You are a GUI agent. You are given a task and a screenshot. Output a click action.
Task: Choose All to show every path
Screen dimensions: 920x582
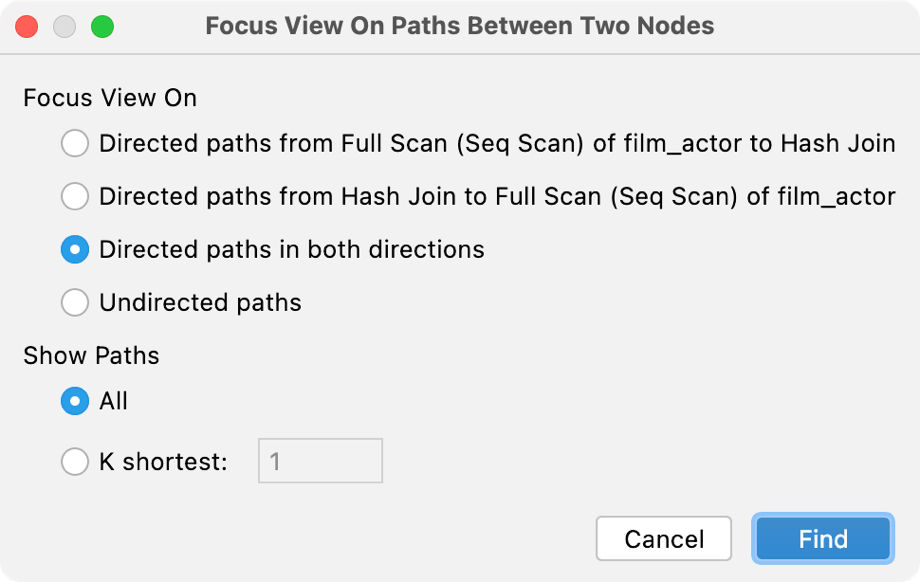tap(74, 401)
